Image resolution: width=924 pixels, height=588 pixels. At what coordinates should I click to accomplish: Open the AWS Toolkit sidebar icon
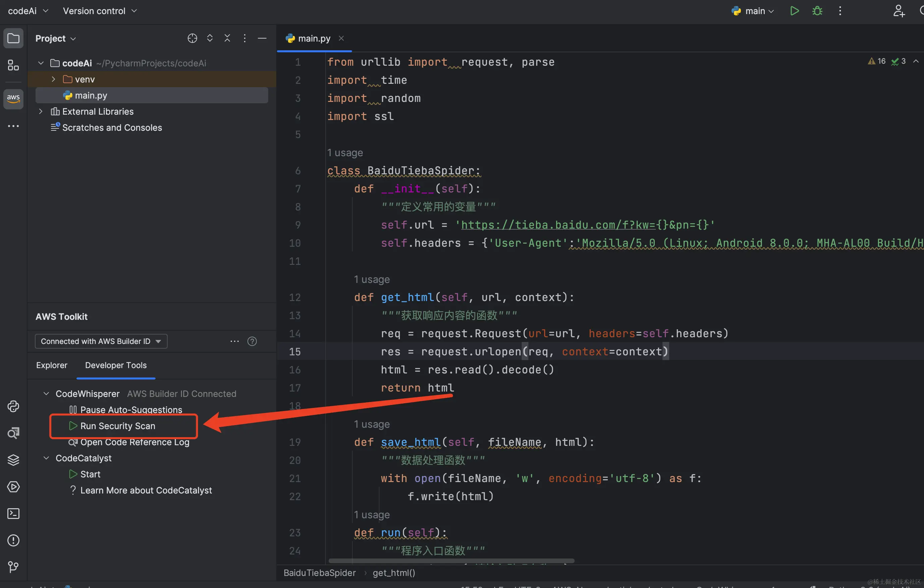point(13,99)
